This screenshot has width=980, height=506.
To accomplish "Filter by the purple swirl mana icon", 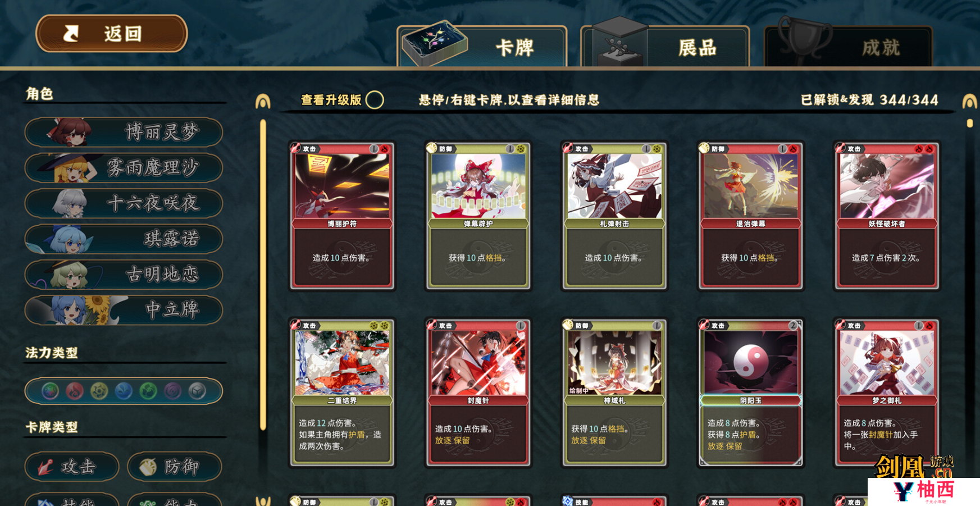I will pos(172,391).
